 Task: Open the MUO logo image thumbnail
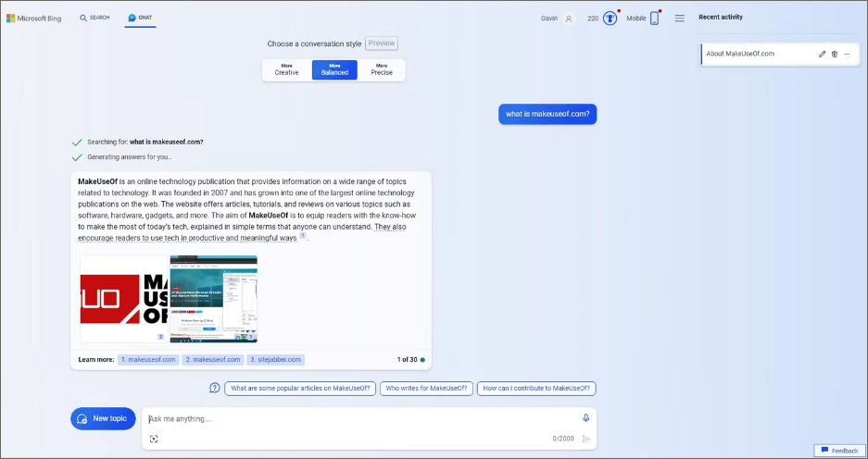coord(124,299)
